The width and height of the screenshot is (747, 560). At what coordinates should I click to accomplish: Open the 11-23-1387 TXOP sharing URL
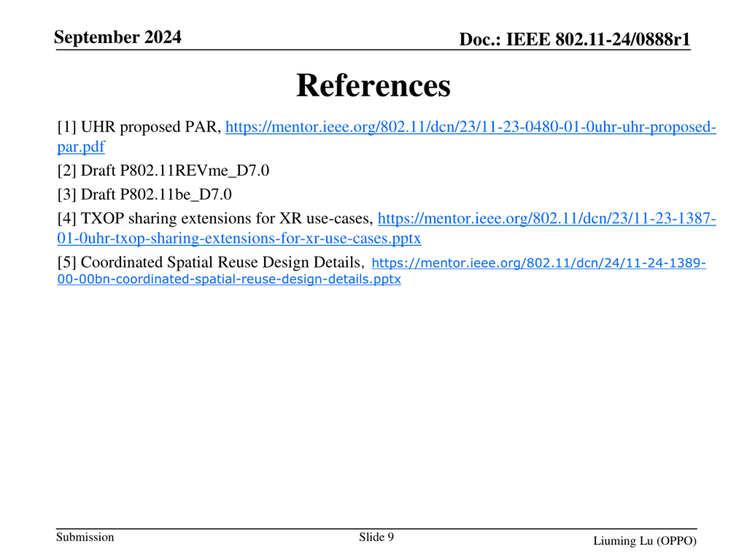(547, 218)
